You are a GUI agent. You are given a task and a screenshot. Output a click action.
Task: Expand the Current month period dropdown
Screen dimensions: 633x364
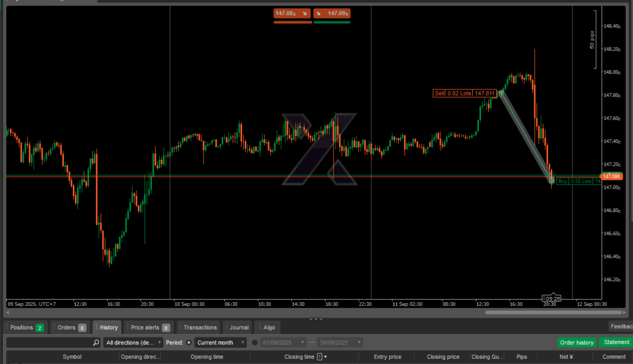click(220, 342)
